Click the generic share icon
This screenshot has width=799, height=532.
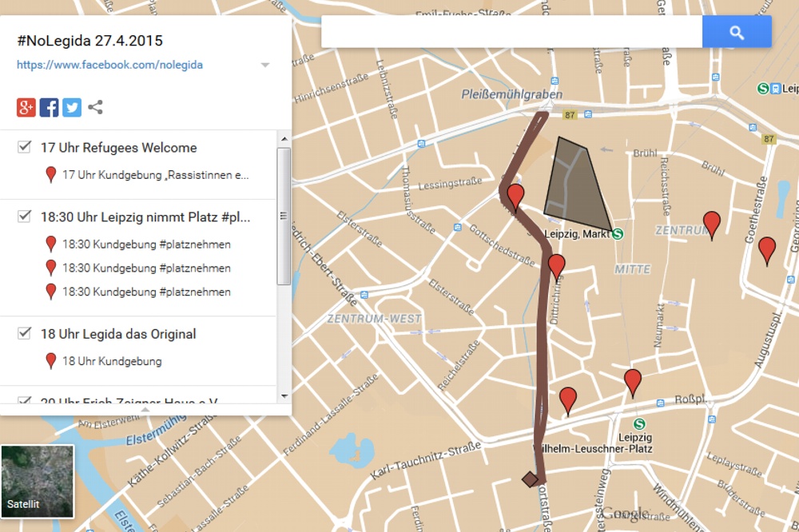pyautogui.click(x=95, y=107)
